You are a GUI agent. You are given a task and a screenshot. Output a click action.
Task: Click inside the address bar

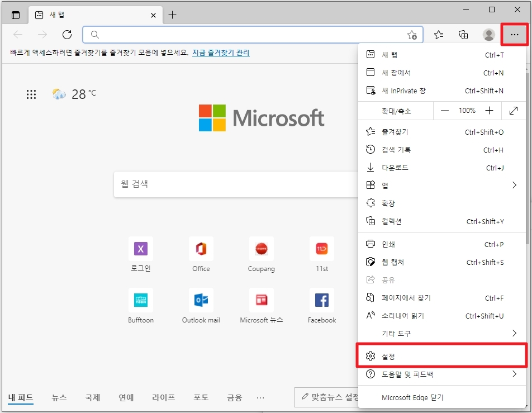(x=253, y=35)
